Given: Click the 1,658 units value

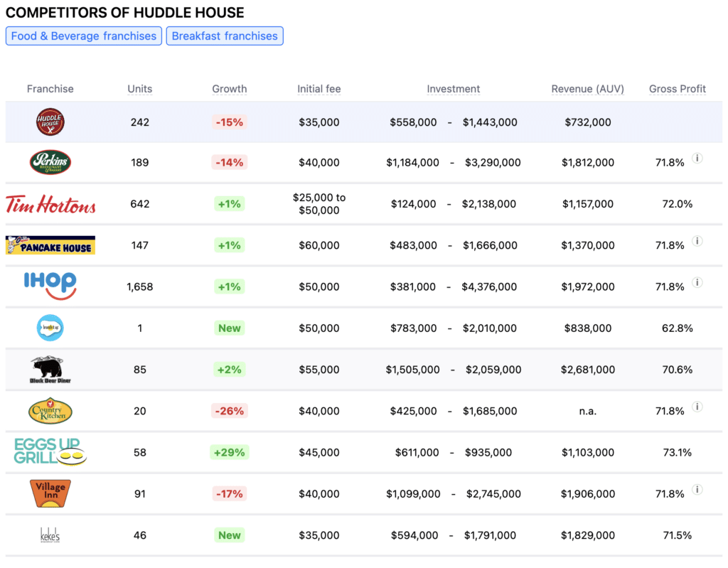Looking at the screenshot, I should click(x=140, y=286).
